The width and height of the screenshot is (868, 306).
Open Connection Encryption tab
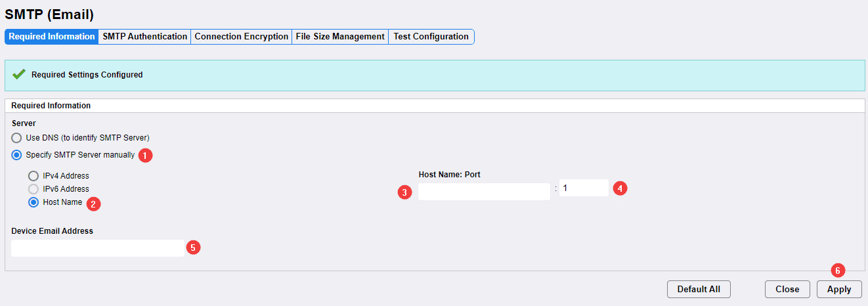[241, 37]
